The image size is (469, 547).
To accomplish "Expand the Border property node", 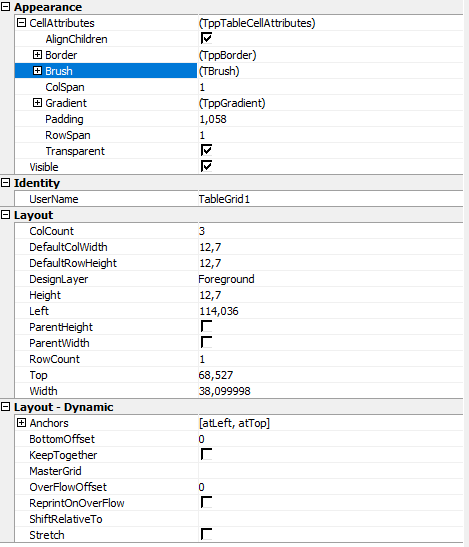I will (37, 55).
